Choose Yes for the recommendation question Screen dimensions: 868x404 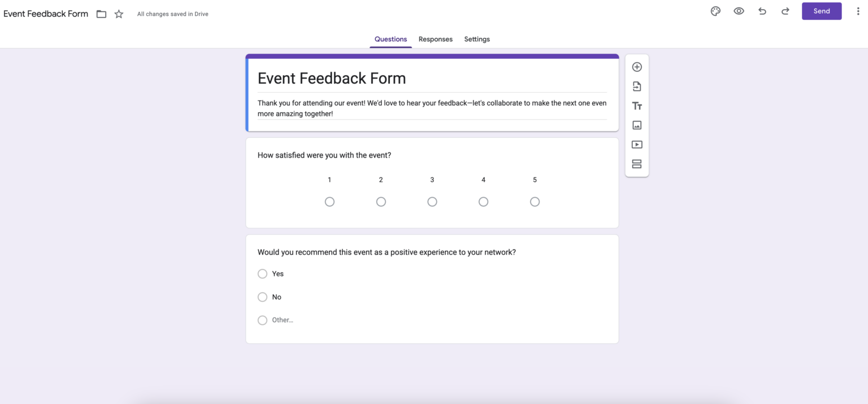pos(262,273)
